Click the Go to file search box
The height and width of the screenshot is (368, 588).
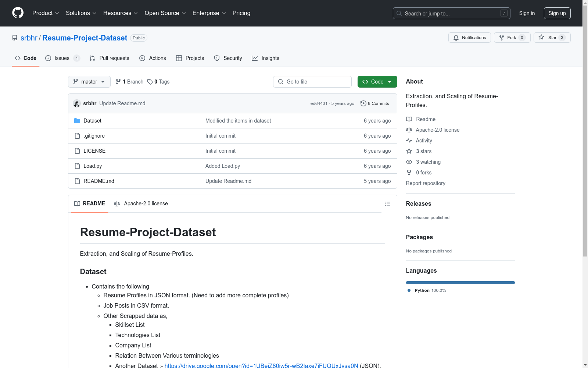click(x=312, y=82)
